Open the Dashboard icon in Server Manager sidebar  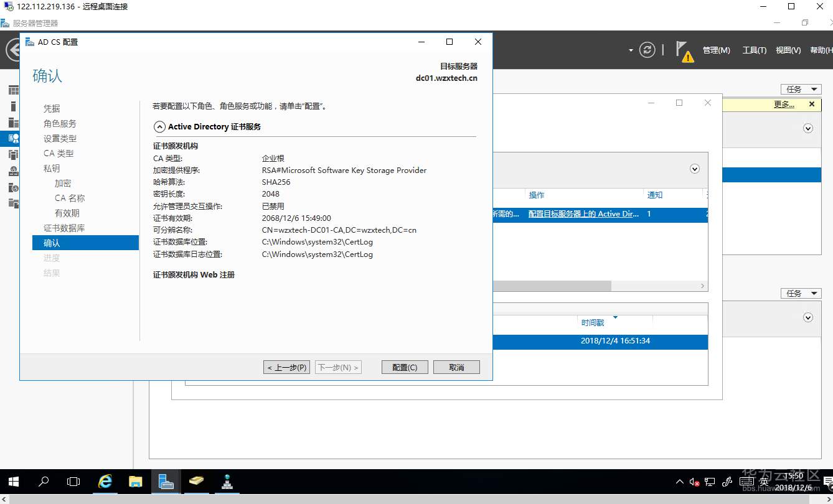pos(14,90)
